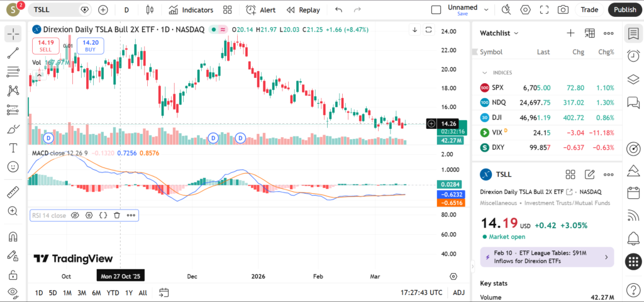Select the 6M time range
This screenshot has height=302, width=644.
pyautogui.click(x=96, y=293)
